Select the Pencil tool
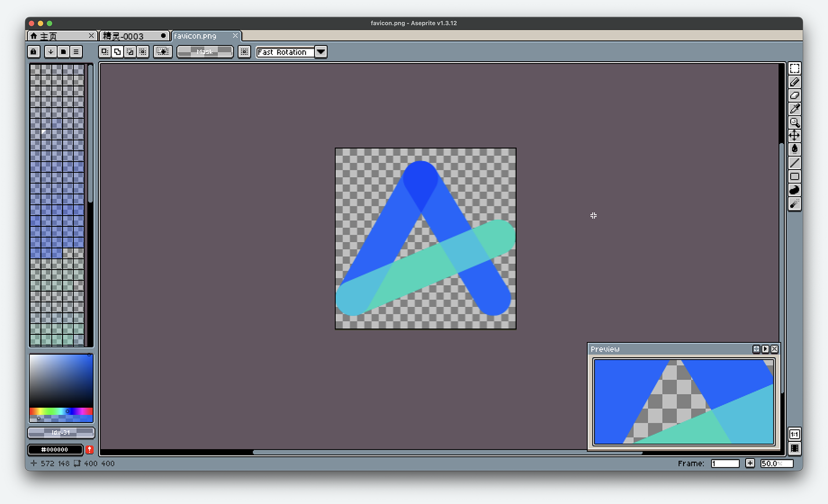This screenshot has width=828, height=504. pos(794,82)
